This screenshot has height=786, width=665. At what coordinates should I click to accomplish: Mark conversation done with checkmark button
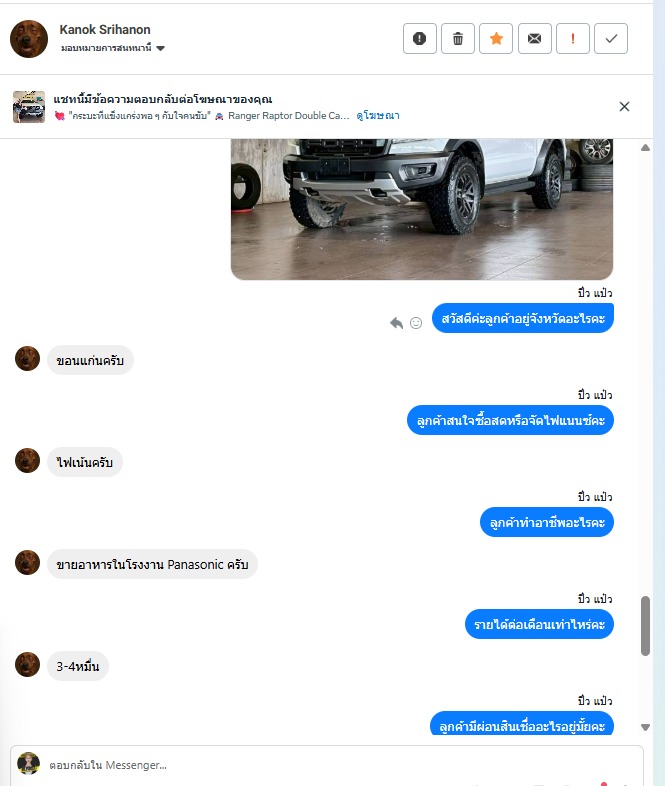tap(610, 39)
